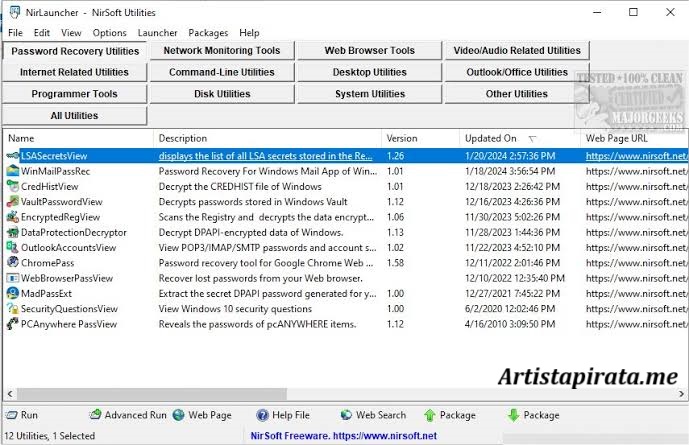The height and width of the screenshot is (445, 689).
Task: Click the SecurityQuestionsView row icon
Action: tap(13, 309)
